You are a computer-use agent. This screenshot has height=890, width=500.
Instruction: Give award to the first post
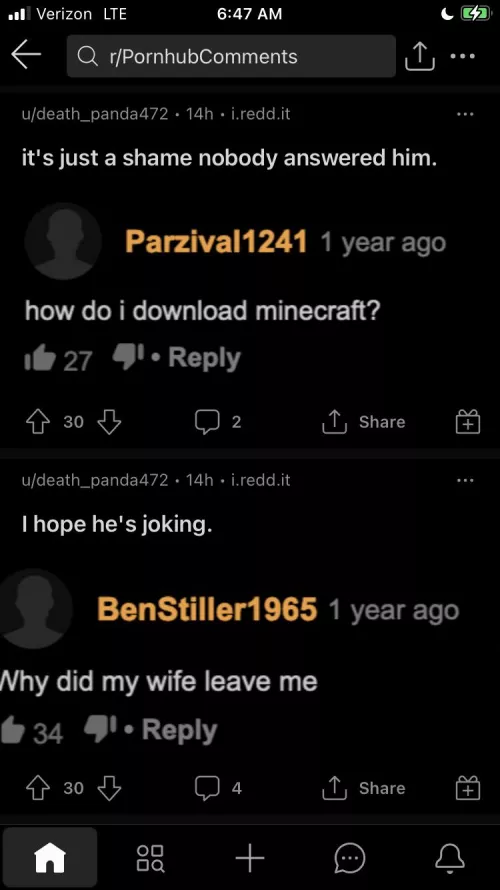468,422
